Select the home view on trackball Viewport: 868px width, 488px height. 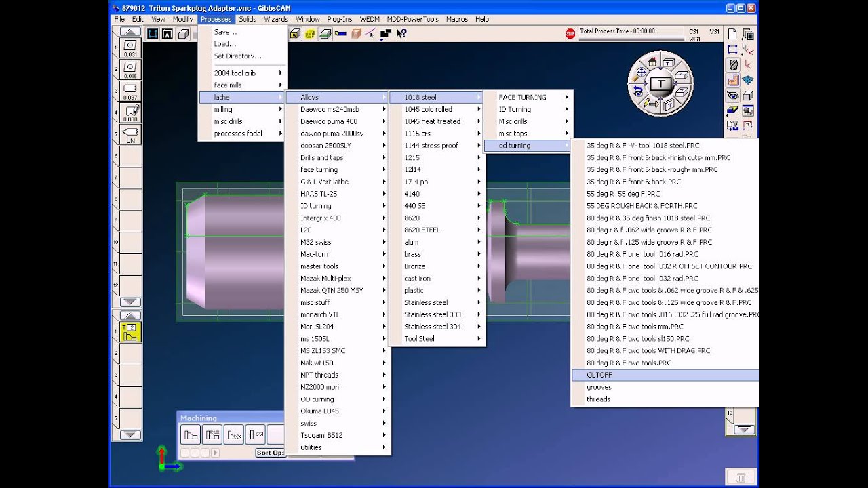tap(652, 61)
